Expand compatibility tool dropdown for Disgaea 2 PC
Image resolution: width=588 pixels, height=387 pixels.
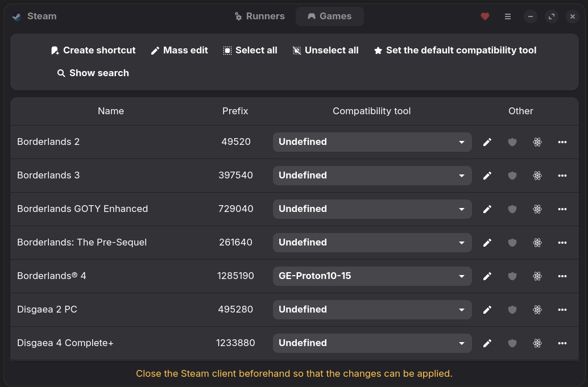point(372,310)
